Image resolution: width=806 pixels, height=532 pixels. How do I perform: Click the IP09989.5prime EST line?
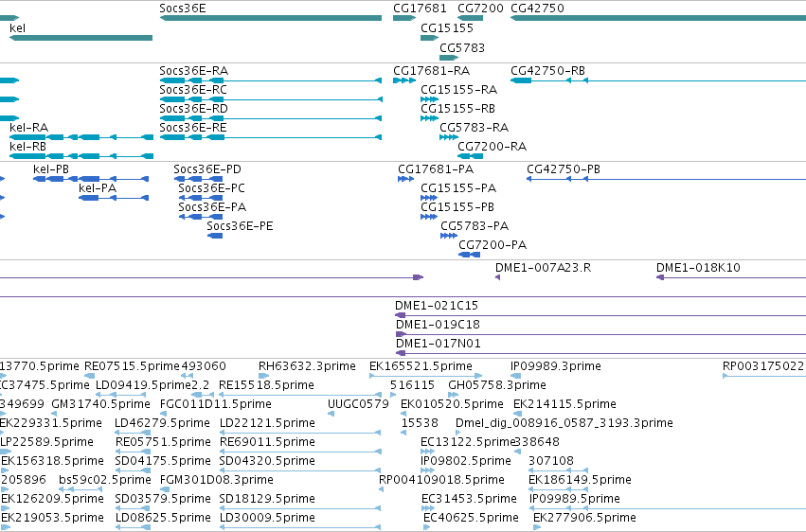point(668,509)
